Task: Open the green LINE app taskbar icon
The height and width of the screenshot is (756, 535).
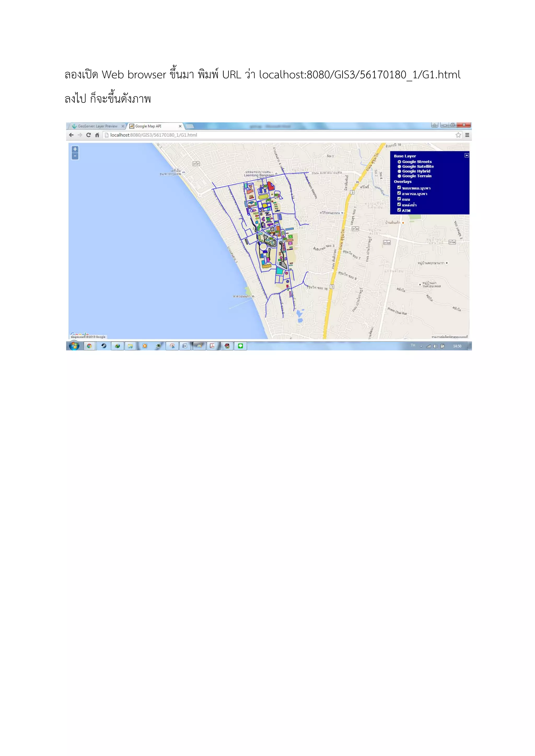Action: click(241, 346)
